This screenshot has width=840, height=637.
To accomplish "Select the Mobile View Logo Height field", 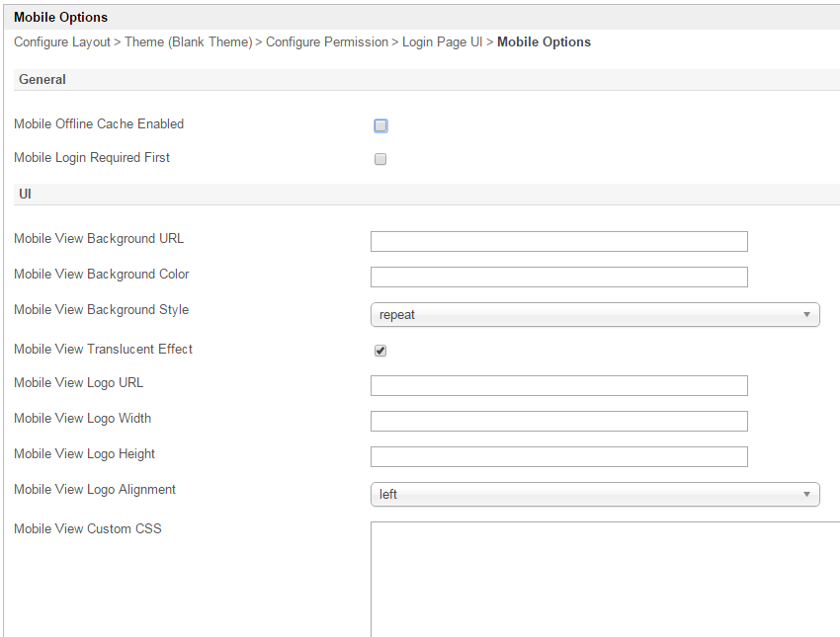I will click(558, 457).
